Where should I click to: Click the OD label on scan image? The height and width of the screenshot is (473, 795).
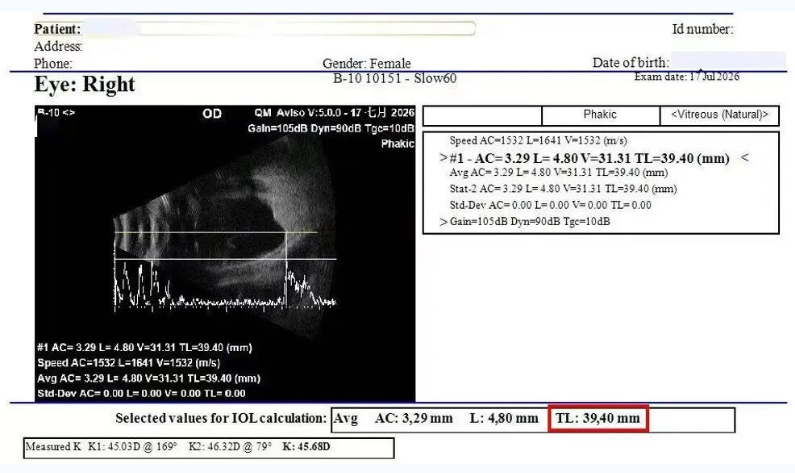tap(212, 114)
